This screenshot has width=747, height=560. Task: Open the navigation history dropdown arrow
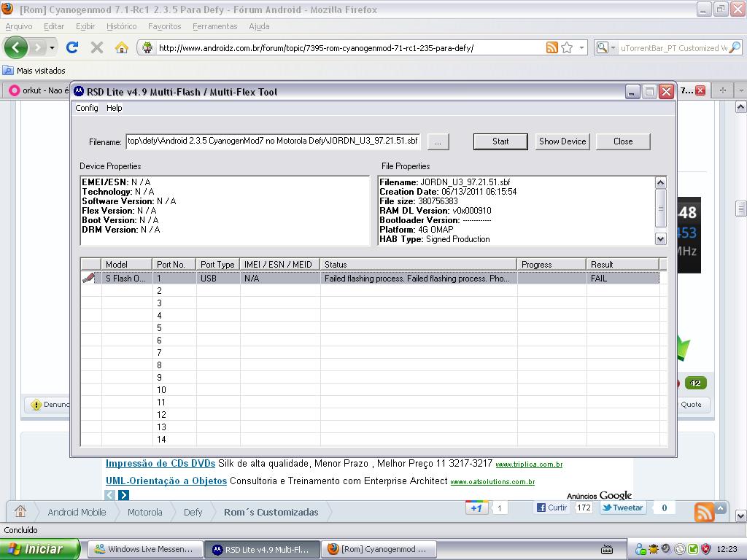pyautogui.click(x=52, y=47)
